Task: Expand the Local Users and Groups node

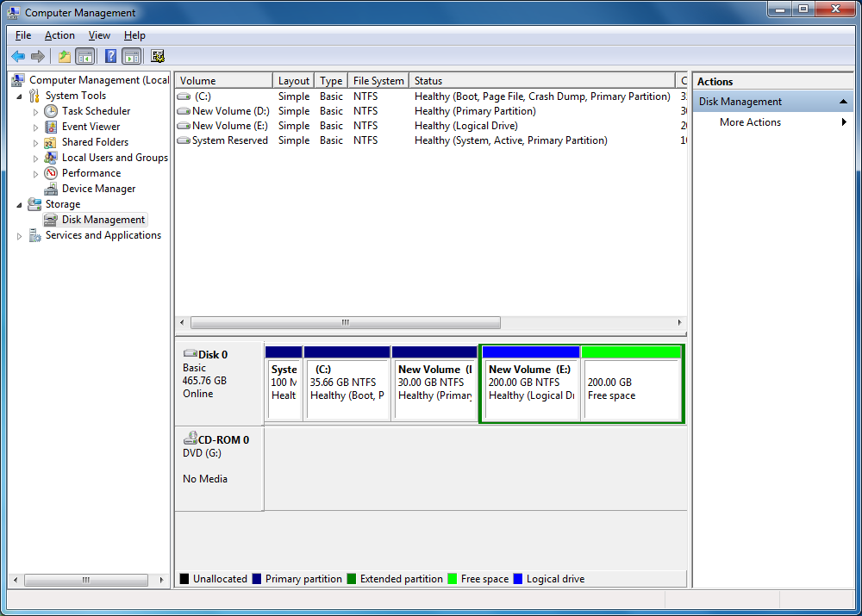Action: point(35,159)
